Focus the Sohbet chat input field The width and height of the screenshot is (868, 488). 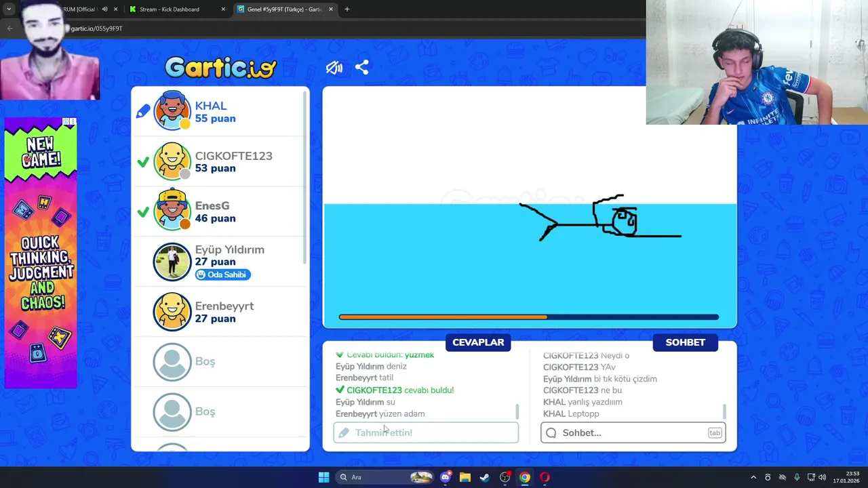coord(633,432)
